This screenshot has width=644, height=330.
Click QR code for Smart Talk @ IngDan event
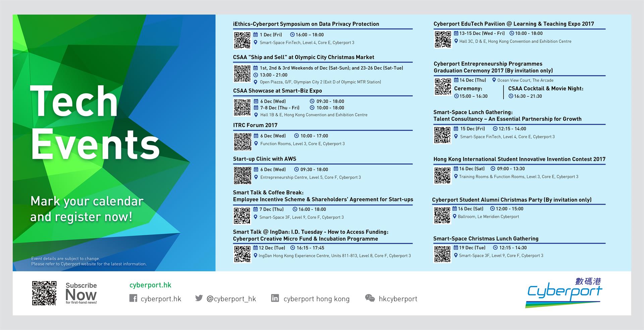242,254
